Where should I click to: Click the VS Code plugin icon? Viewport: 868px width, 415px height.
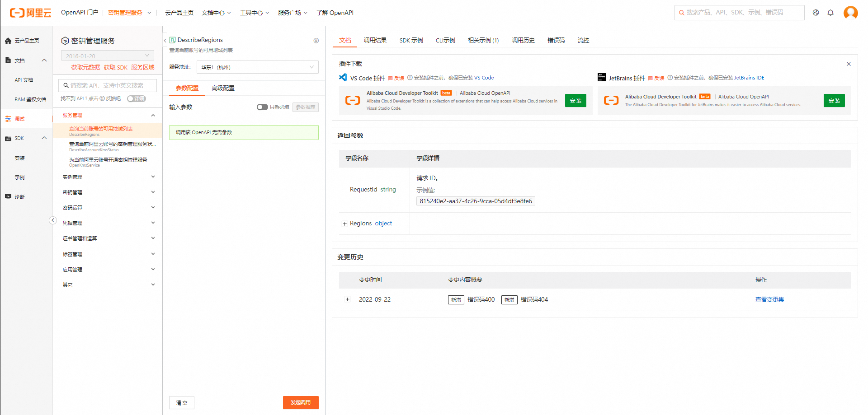tap(343, 77)
